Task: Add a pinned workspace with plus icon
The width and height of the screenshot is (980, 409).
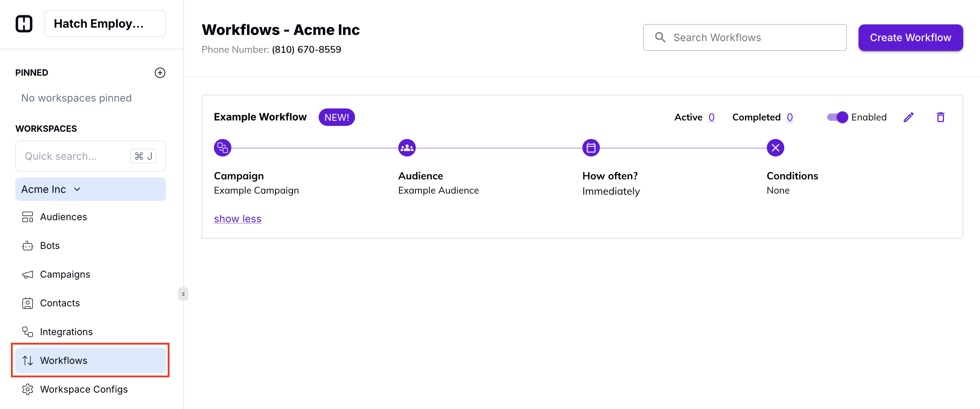Action: (160, 73)
